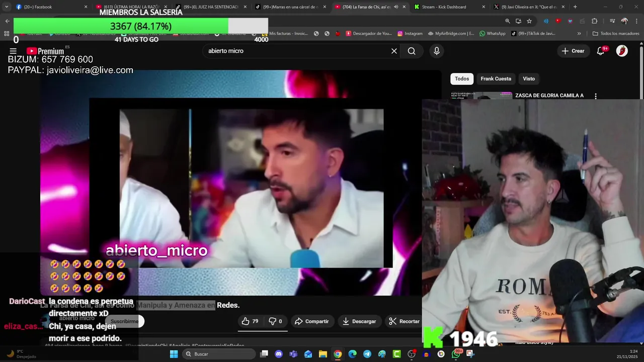Open ZASCA DE GLORIA CAMILA video thumbnail
Screen dimensions: 644x362
click(x=481, y=96)
